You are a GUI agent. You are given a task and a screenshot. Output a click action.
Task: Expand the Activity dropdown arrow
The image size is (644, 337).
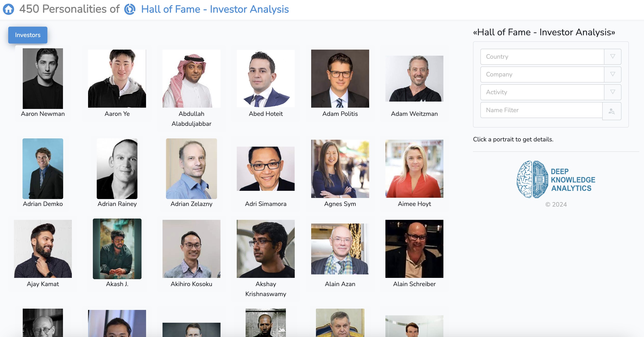click(x=612, y=92)
